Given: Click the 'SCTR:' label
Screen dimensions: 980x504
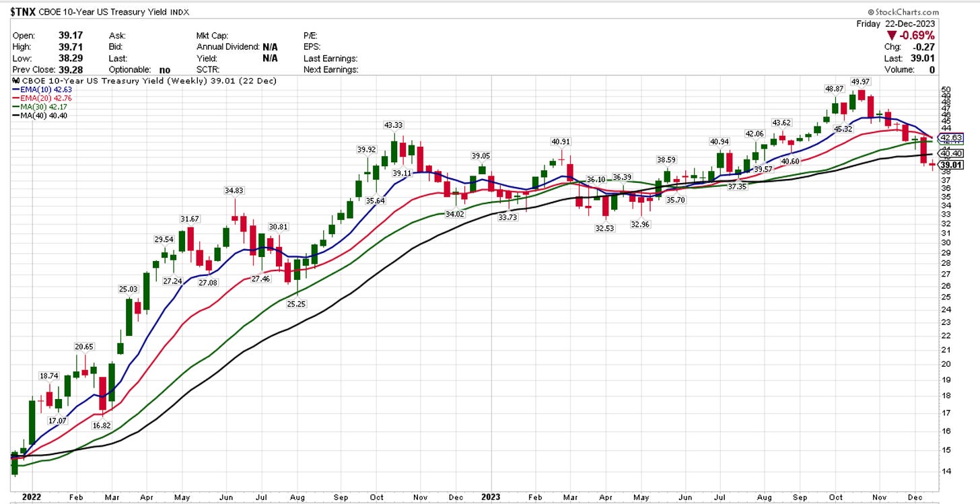Looking at the screenshot, I should (209, 69).
